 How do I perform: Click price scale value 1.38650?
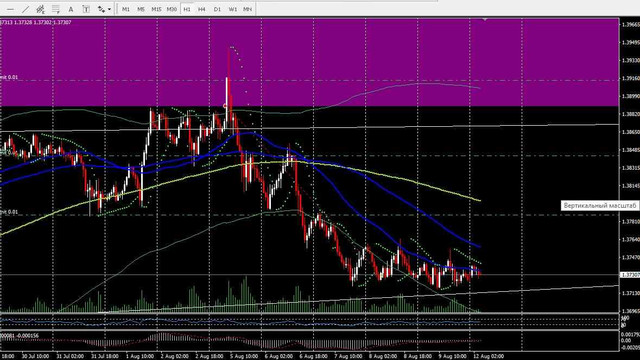pyautogui.click(x=630, y=132)
